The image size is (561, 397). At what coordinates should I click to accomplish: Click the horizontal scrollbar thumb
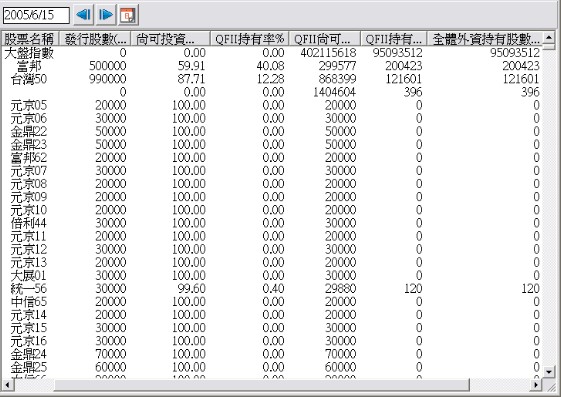point(262,385)
